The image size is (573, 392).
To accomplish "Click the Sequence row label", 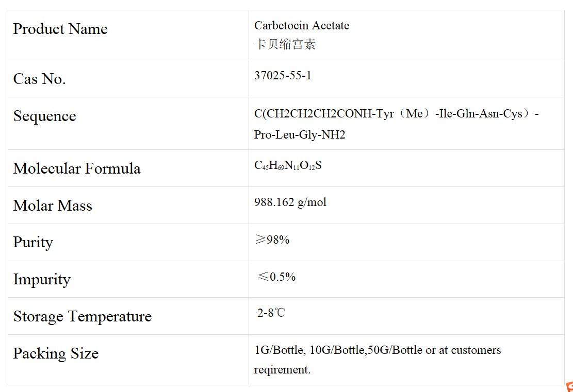I will [x=44, y=116].
